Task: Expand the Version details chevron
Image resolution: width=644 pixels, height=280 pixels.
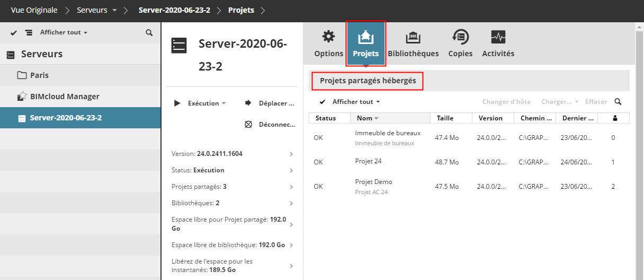Action: point(291,154)
